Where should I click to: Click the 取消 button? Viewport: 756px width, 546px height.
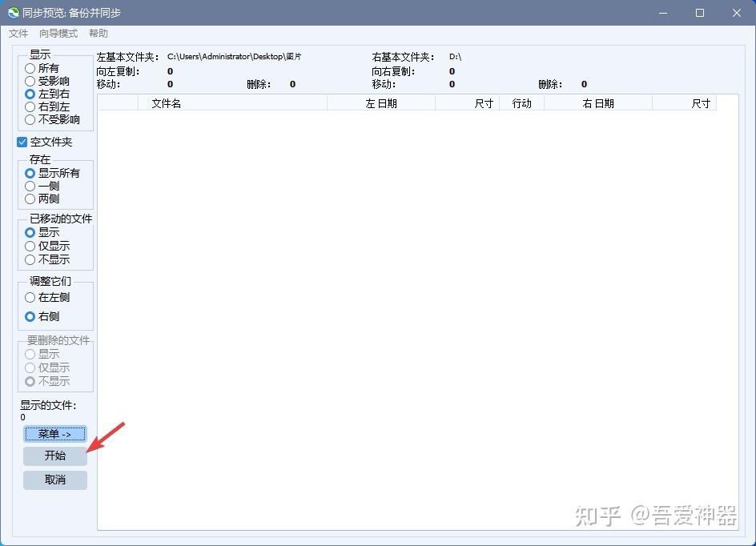pyautogui.click(x=55, y=480)
